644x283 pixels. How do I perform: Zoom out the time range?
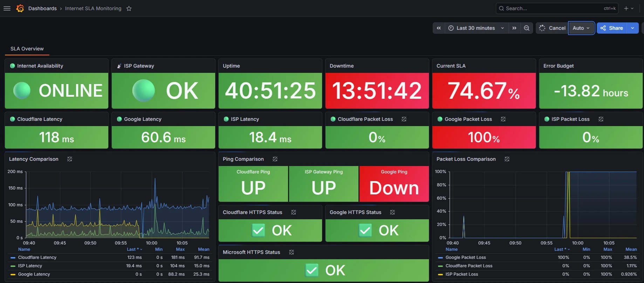pos(527,28)
